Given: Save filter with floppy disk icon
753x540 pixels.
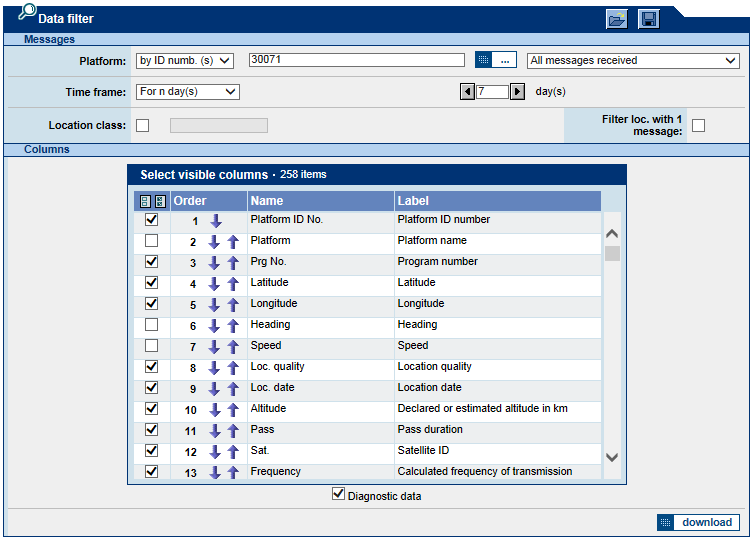Looking at the screenshot, I should point(649,19).
